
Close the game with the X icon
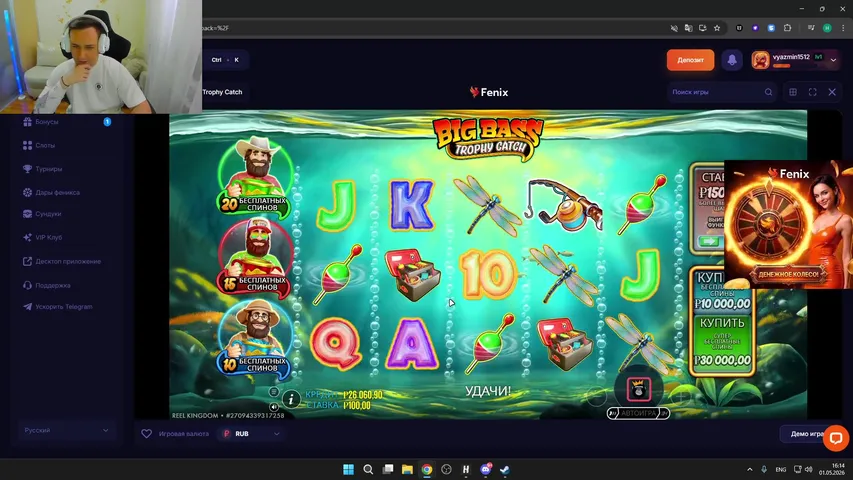click(x=832, y=92)
